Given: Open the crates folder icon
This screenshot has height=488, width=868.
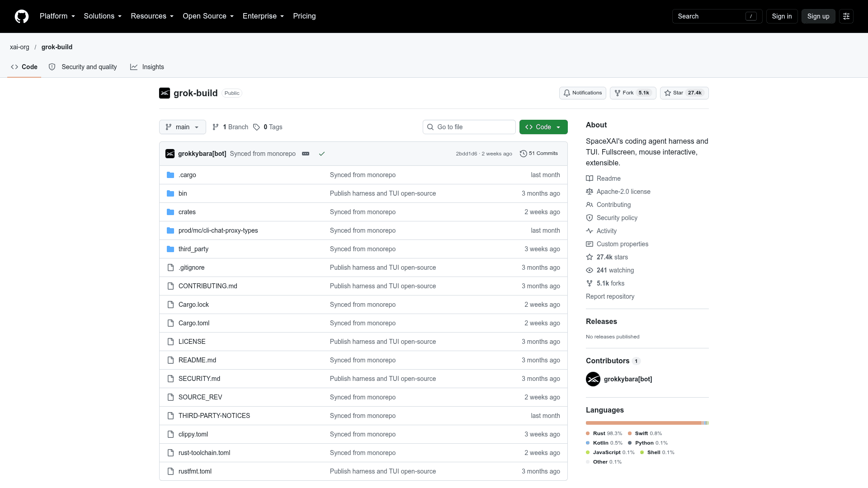Looking at the screenshot, I should 170,212.
